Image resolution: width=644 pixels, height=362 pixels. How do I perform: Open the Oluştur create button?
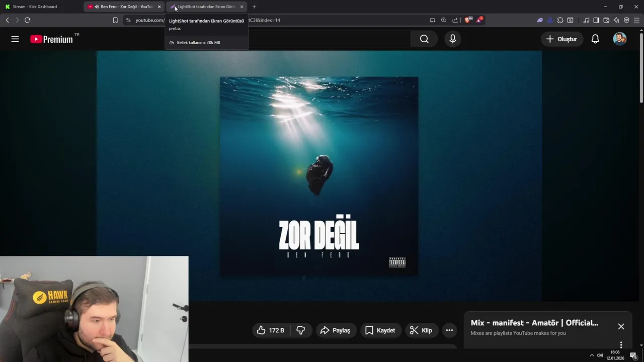pyautogui.click(x=561, y=39)
